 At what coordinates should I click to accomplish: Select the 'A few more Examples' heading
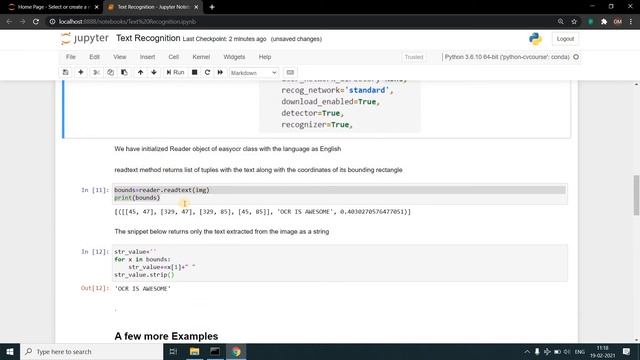point(166,336)
